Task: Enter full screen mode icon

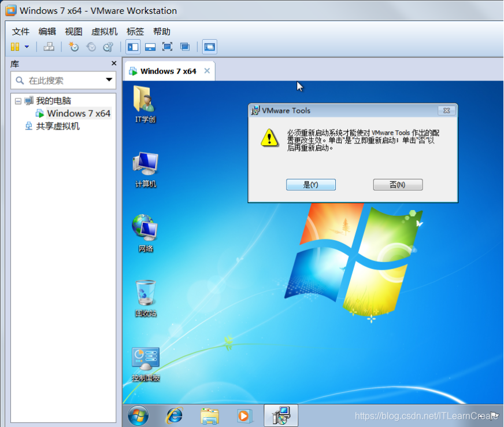Action: point(167,47)
